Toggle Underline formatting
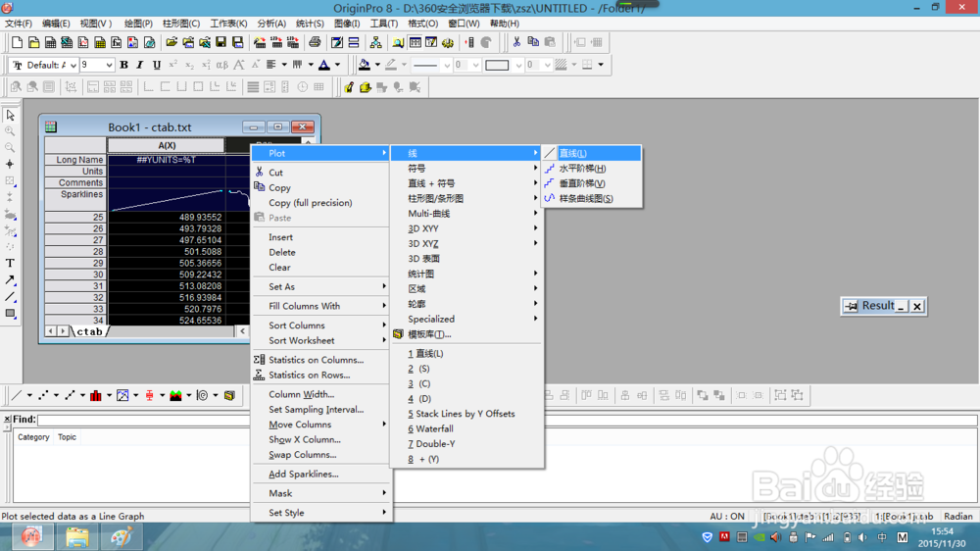Image resolution: width=980 pixels, height=551 pixels. tap(156, 65)
